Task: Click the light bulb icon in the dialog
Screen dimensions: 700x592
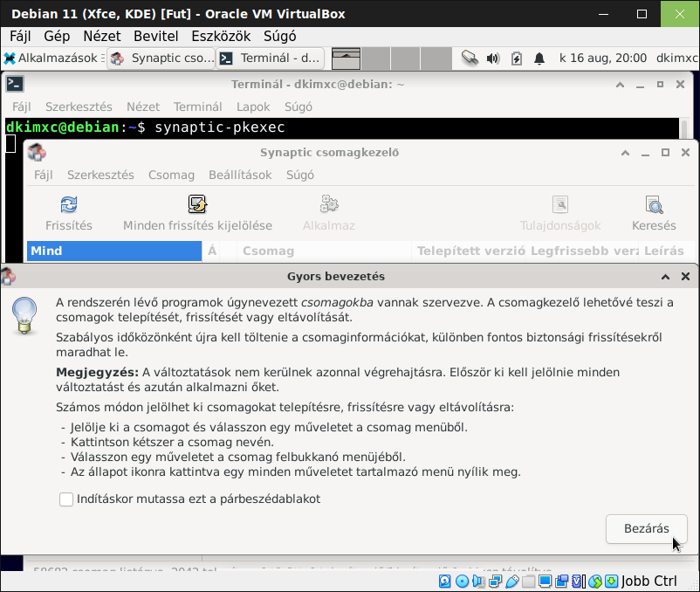Action: [24, 315]
